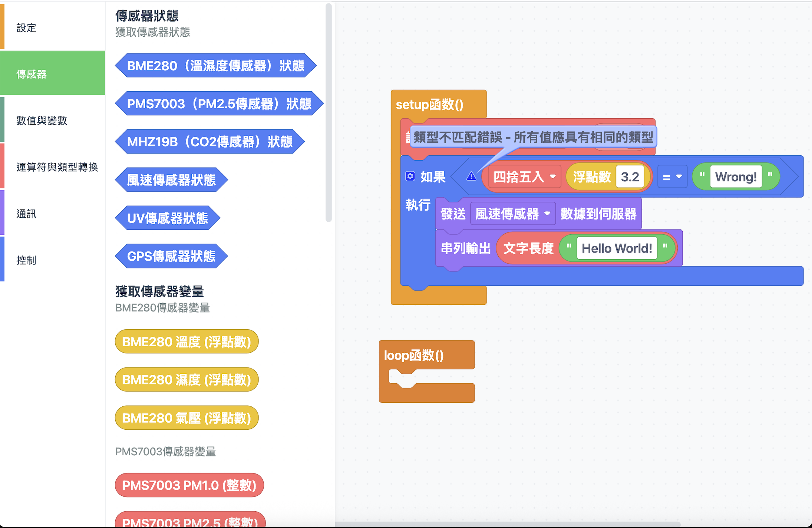Screen dimensions: 812x528
Task: Select the BME280（溫濕度傳感器）狀態 block
Action: coord(215,66)
